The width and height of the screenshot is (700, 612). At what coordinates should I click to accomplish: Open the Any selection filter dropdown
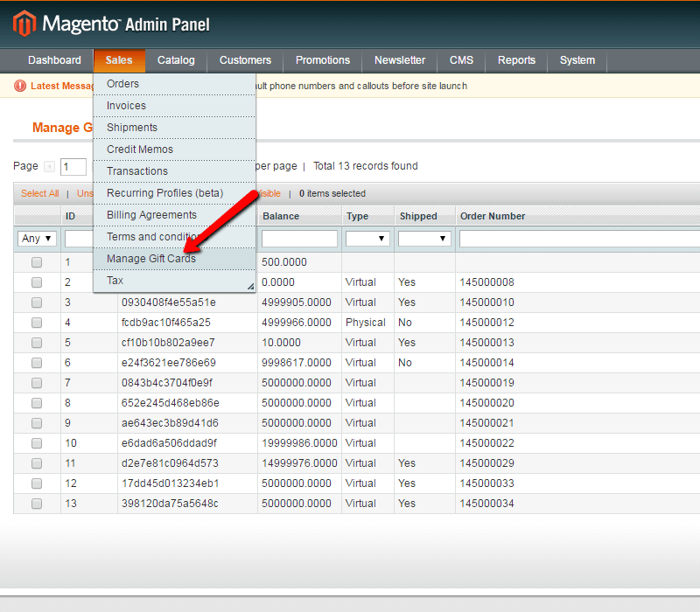tap(37, 239)
